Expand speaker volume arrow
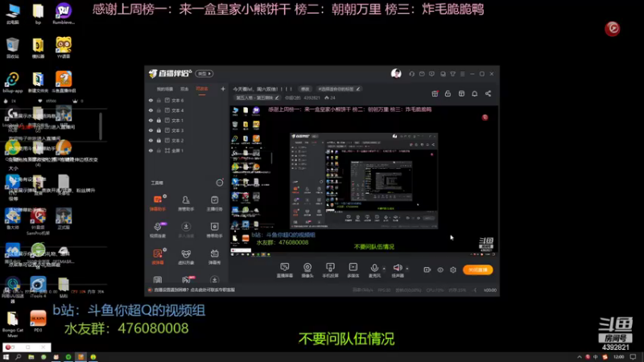 coord(407,269)
